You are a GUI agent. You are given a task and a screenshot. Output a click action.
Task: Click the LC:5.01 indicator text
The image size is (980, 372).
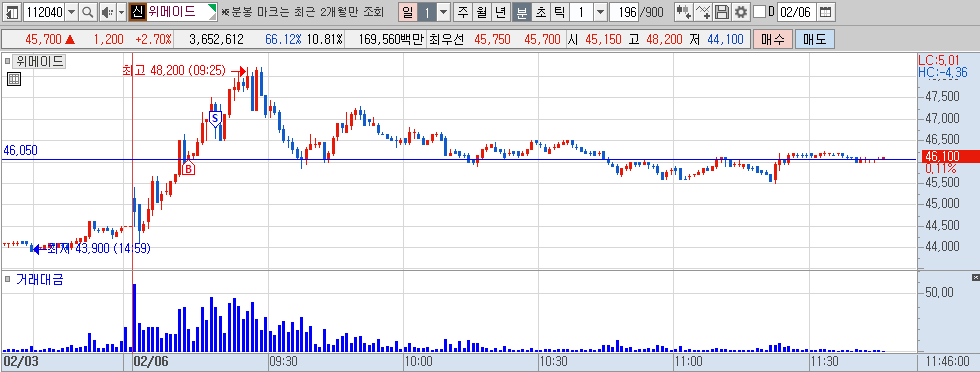pyautogui.click(x=938, y=61)
